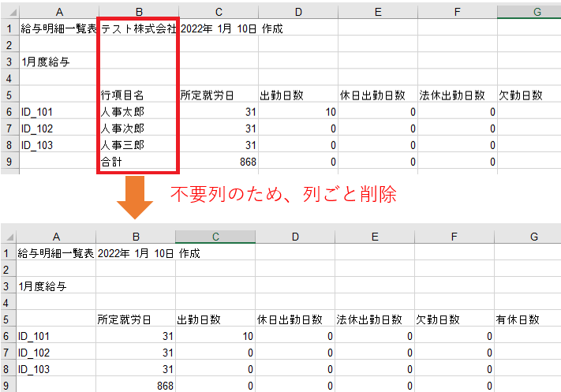Click ID_103 in the sheet with 有休日数
Image resolution: width=561 pixels, height=392 pixels.
point(56,369)
